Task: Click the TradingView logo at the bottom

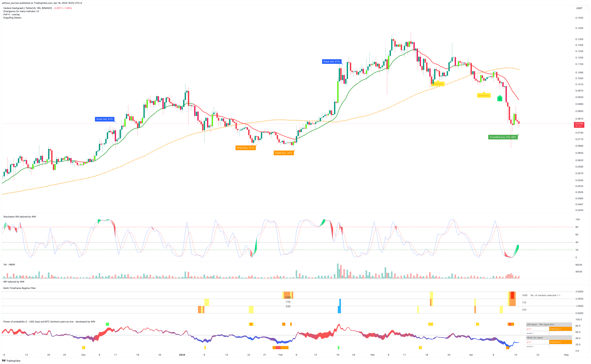Action: [x=11, y=361]
